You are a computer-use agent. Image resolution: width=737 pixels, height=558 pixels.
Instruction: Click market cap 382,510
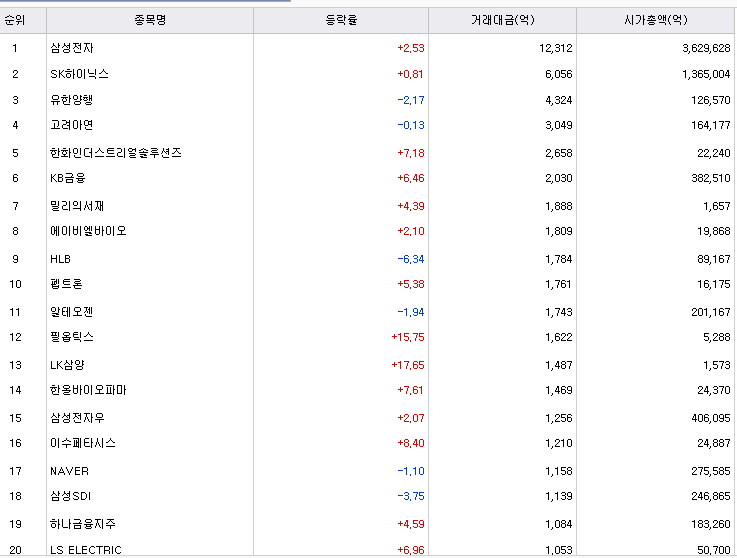coord(711,178)
